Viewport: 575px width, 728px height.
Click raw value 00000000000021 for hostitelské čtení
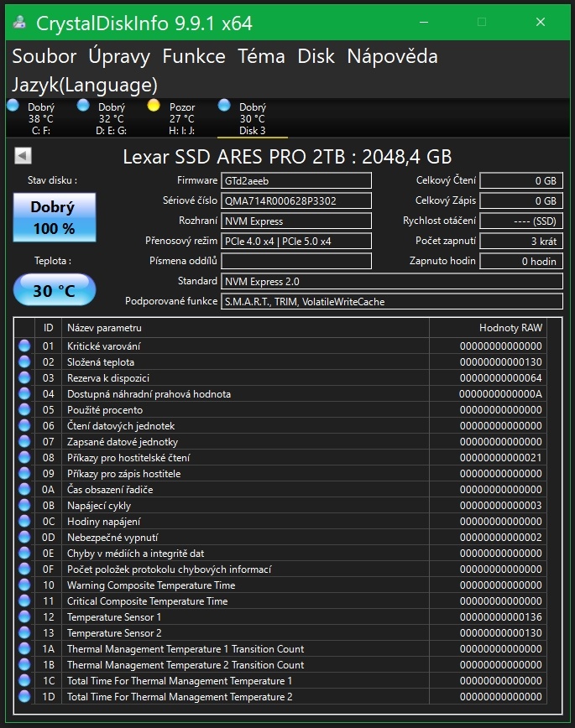(500, 458)
